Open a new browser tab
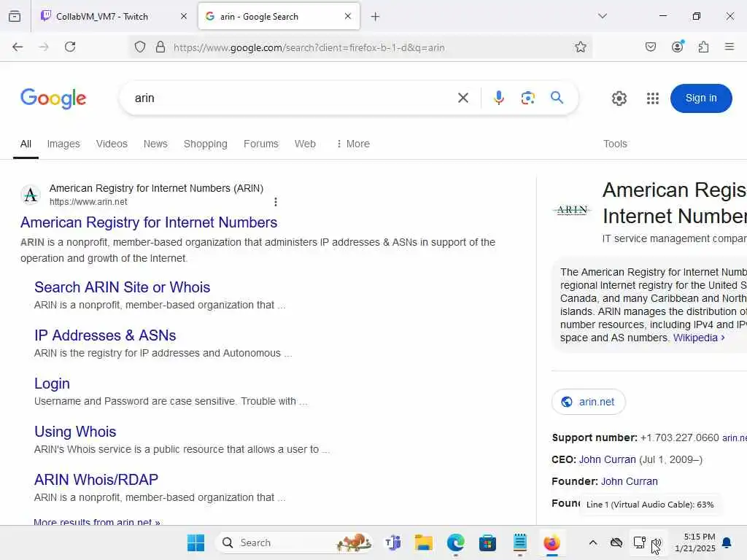The width and height of the screenshot is (747, 560). tap(376, 17)
